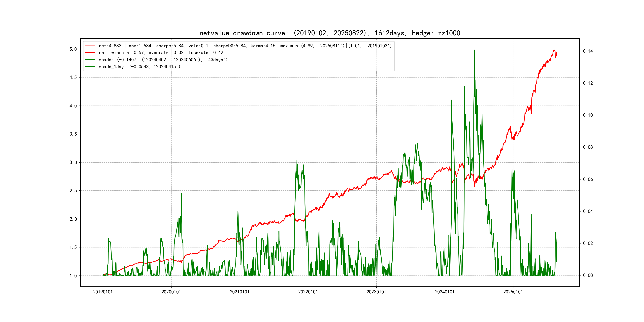Click the winrate legend text
The width and height of the screenshot is (644, 322).
[161, 53]
